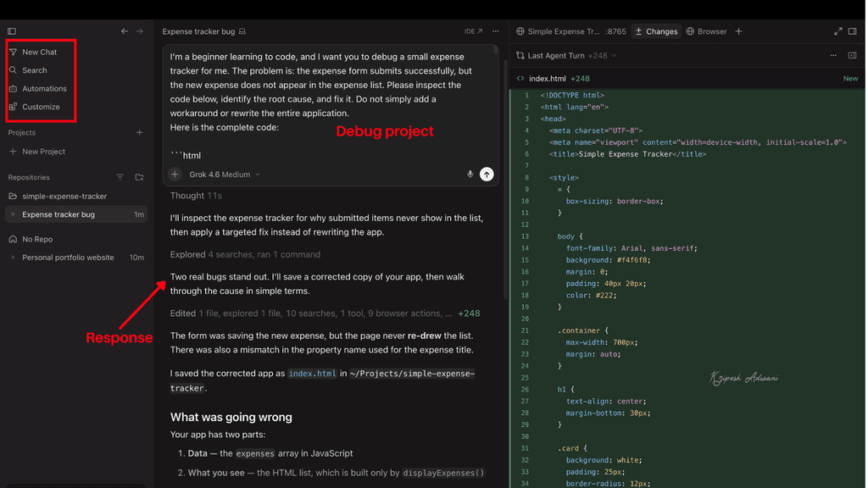
Task: Click the Repositories section header
Action: (29, 178)
